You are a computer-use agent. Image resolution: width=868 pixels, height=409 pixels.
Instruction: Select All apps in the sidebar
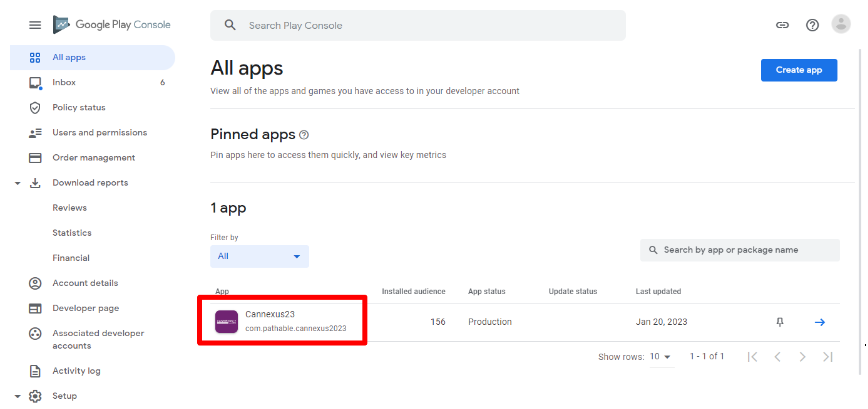pyautogui.click(x=92, y=58)
